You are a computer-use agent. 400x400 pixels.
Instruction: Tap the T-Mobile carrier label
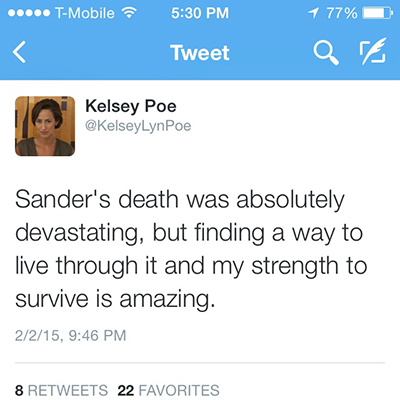pyautogui.click(x=85, y=13)
